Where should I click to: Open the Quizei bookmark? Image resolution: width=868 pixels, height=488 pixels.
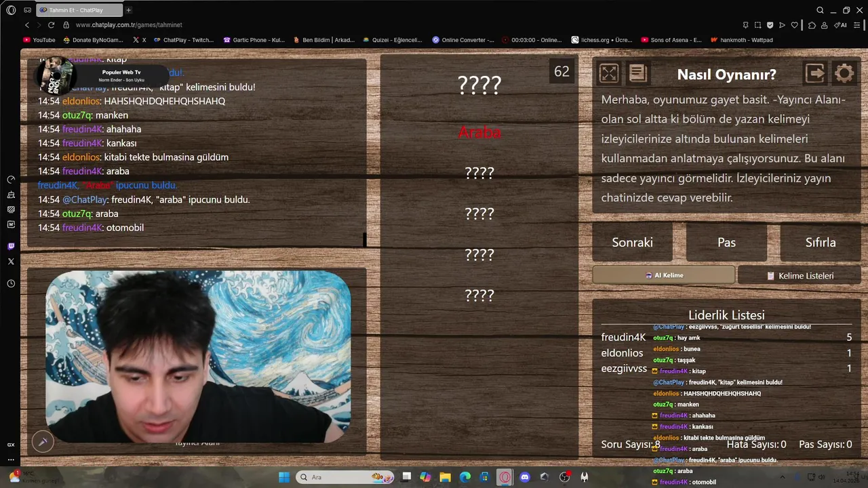pyautogui.click(x=393, y=40)
